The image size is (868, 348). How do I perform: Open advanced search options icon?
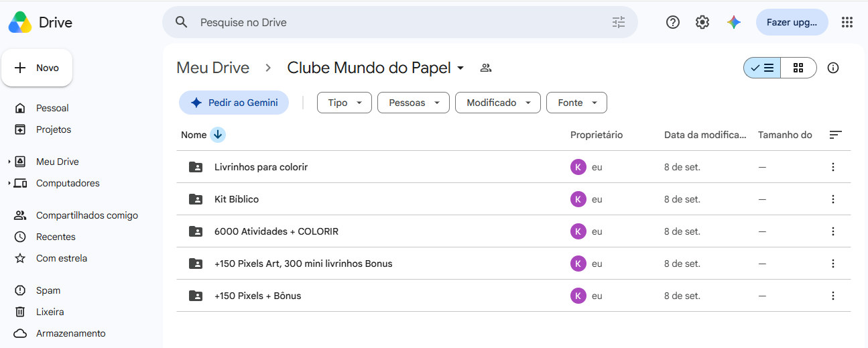(x=619, y=22)
